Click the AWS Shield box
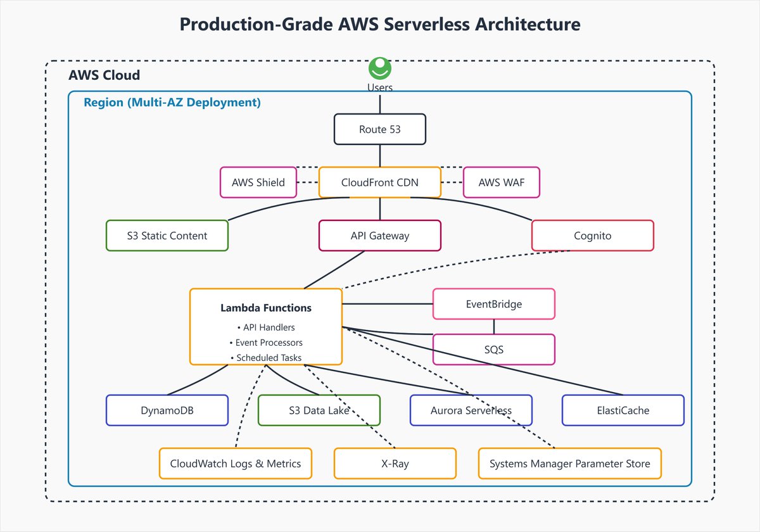This screenshot has width=760, height=532. pos(258,182)
